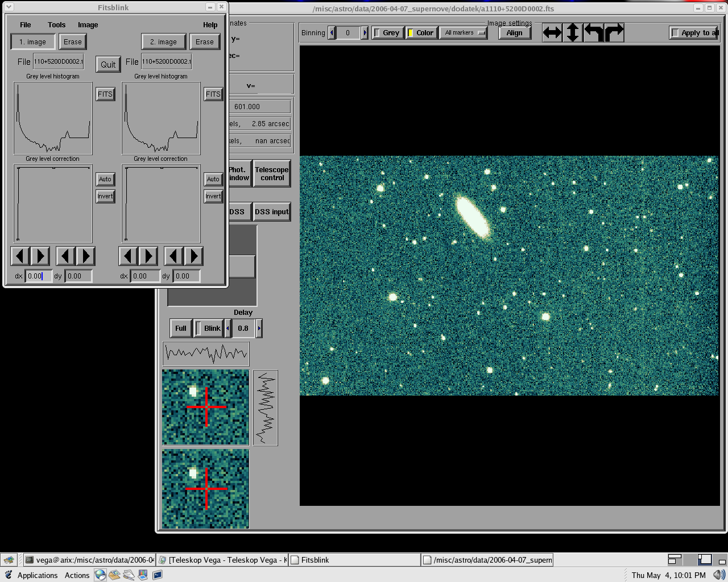Image resolution: width=728 pixels, height=582 pixels.
Task: Open the File menu in Fitsblink
Action: click(26, 25)
